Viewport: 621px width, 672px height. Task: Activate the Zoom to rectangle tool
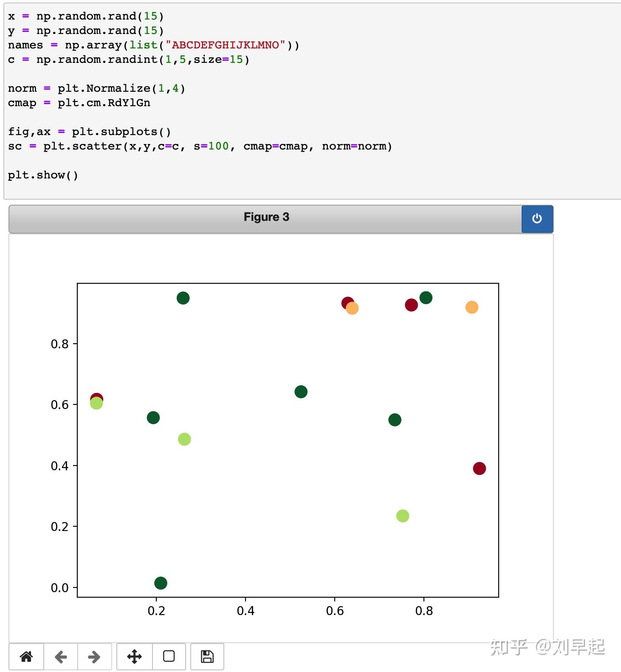[169, 656]
